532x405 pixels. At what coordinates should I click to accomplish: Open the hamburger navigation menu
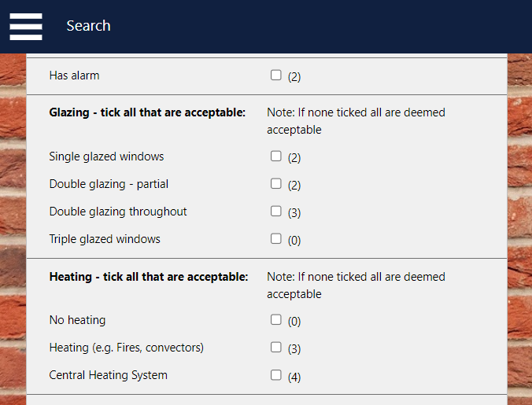coord(26,26)
